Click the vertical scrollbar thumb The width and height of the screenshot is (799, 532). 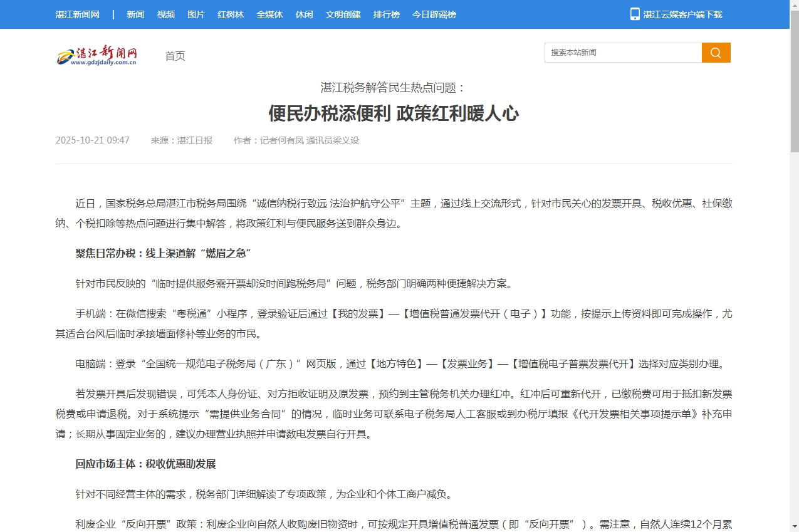(x=794, y=81)
